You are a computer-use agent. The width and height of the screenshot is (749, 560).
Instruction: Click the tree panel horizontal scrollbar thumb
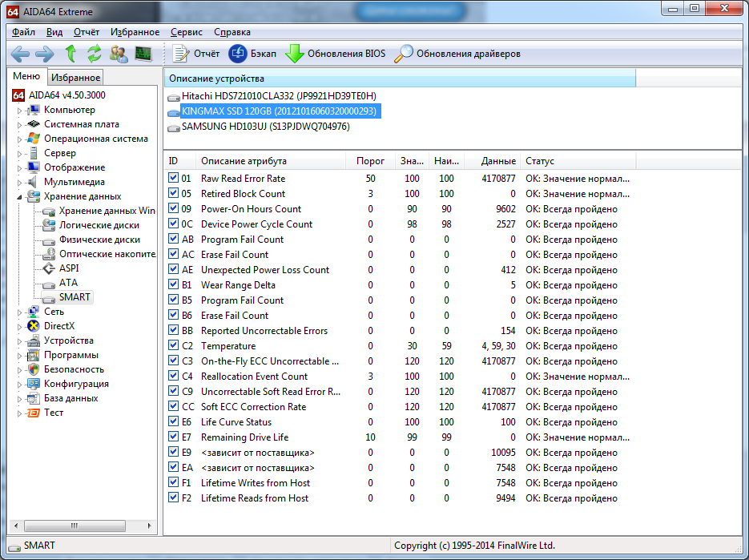coord(74,526)
